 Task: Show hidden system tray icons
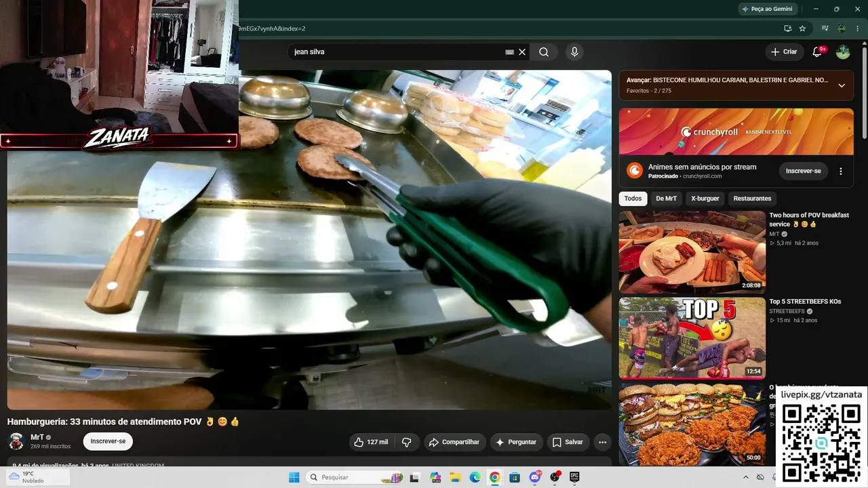pos(745,477)
